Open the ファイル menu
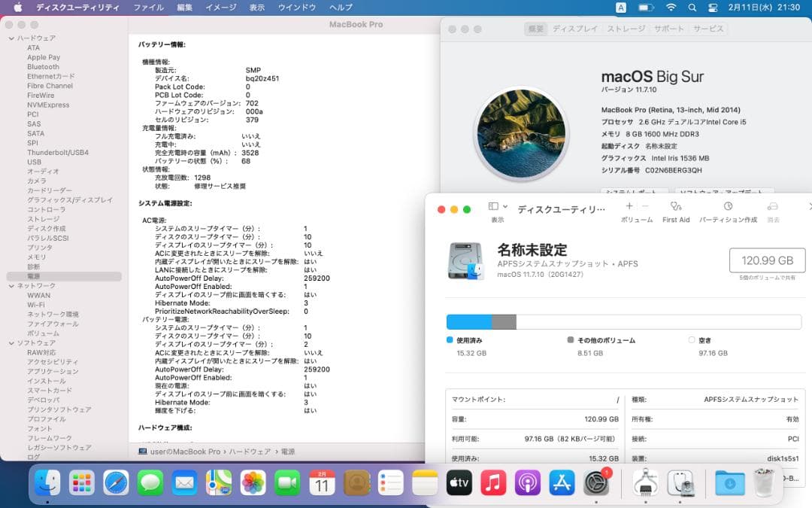The height and width of the screenshot is (508, 812). coord(149,8)
